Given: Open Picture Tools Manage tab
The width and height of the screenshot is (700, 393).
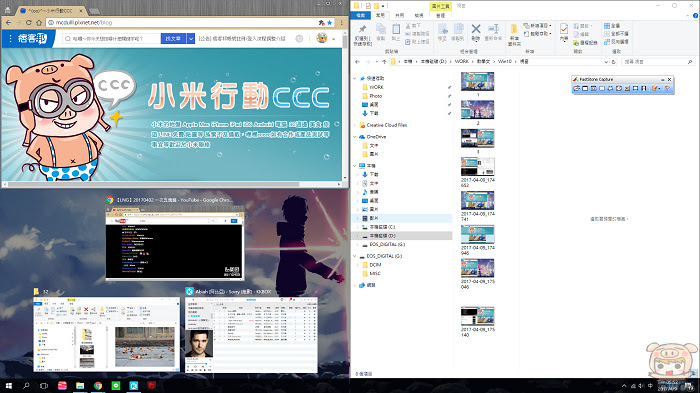Looking at the screenshot, I should (441, 15).
